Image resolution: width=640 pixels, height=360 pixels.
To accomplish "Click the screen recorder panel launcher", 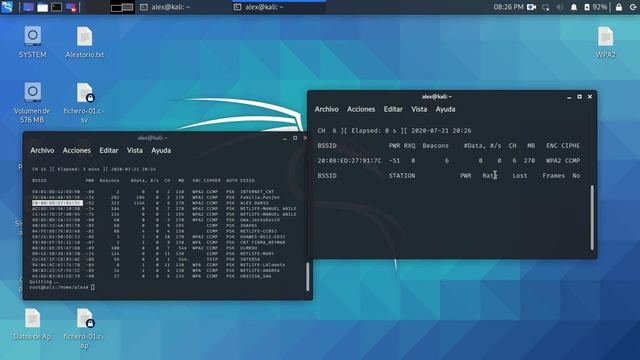I will point(71,7).
